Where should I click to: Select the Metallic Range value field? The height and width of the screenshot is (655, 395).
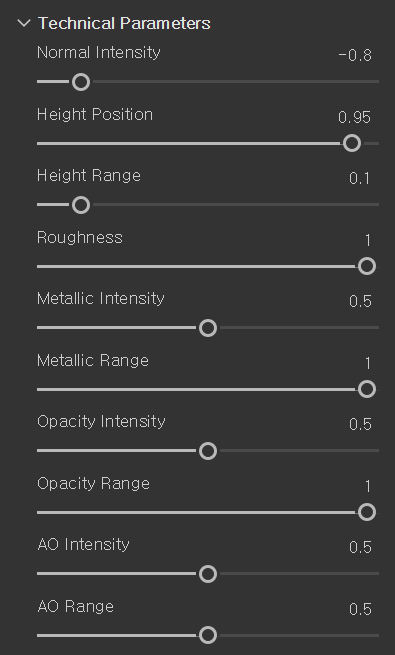(x=368, y=363)
